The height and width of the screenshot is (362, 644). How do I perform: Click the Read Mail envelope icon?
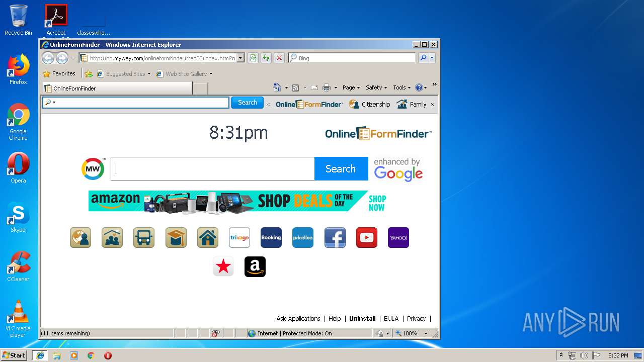pos(314,87)
